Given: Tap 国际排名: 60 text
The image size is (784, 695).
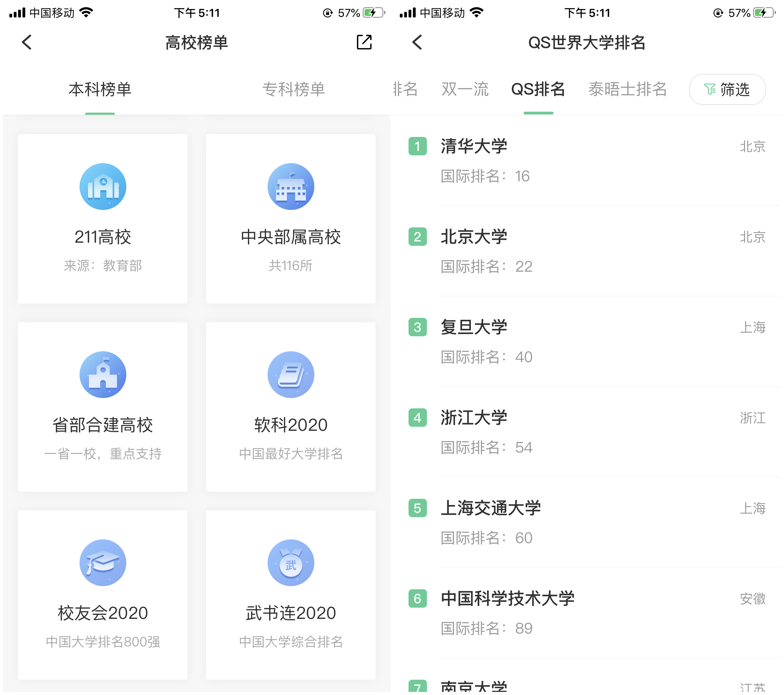Looking at the screenshot, I should (x=486, y=538).
